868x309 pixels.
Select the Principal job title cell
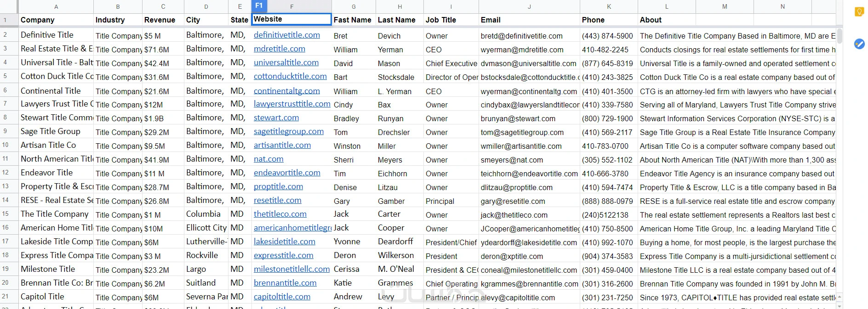[451, 201]
